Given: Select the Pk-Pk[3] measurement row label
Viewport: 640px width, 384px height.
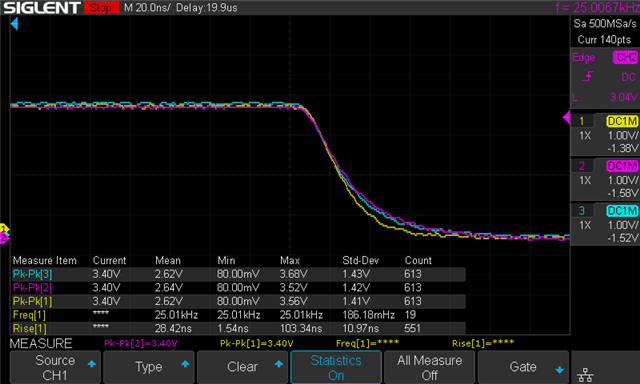Looking at the screenshot, I should [x=32, y=274].
